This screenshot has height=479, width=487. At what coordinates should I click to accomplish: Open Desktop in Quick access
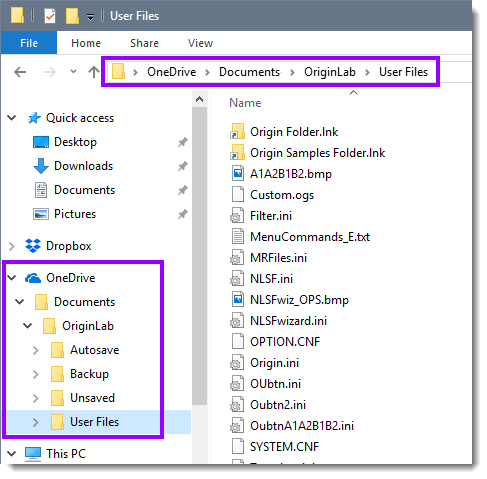coord(75,142)
